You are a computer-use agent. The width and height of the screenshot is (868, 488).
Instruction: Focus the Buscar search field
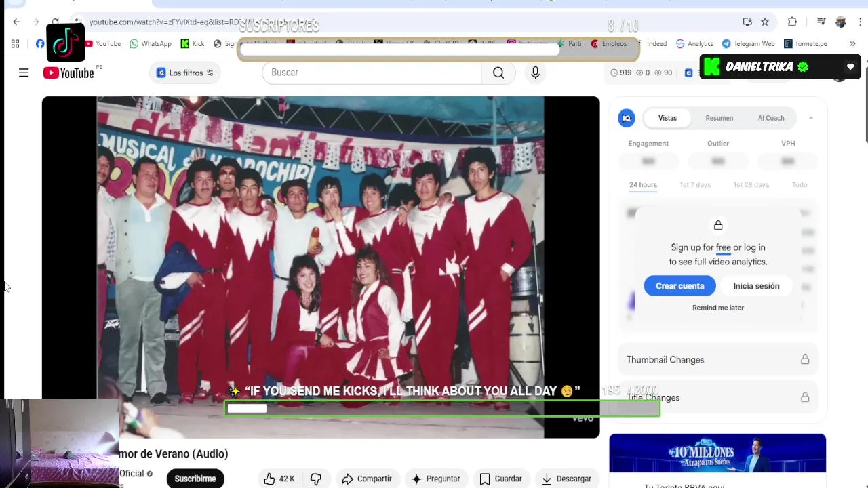372,73
